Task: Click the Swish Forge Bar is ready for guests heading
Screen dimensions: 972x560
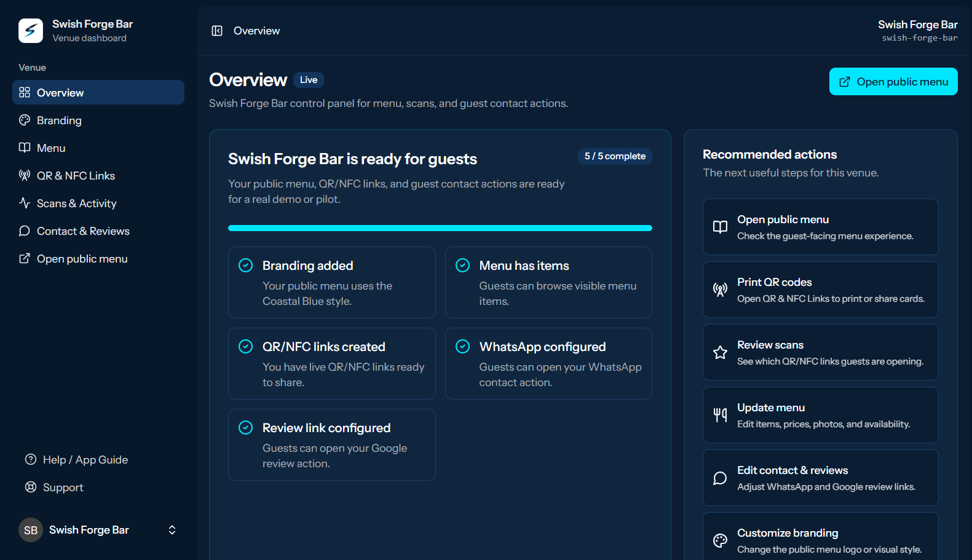Action: click(x=352, y=159)
